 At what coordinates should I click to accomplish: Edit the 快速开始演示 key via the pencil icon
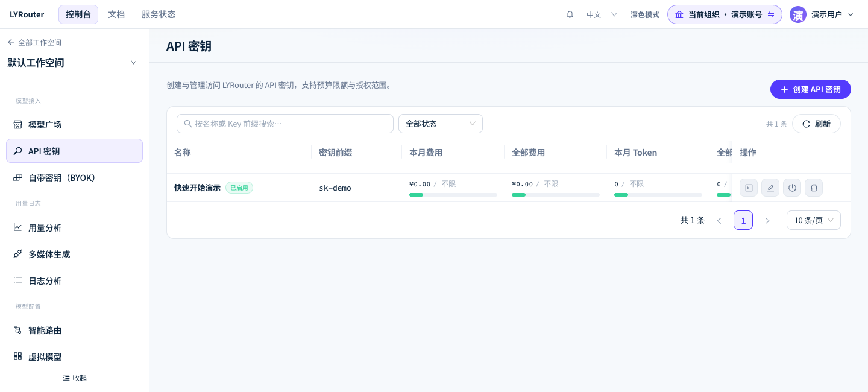[x=770, y=188]
